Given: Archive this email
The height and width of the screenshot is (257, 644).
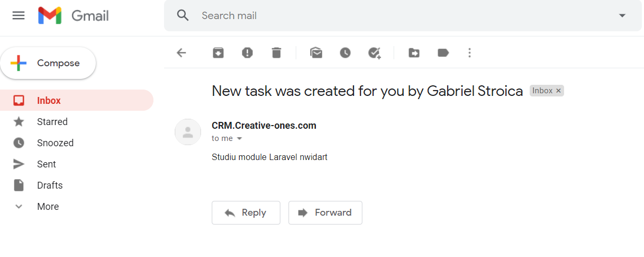Looking at the screenshot, I should (218, 52).
